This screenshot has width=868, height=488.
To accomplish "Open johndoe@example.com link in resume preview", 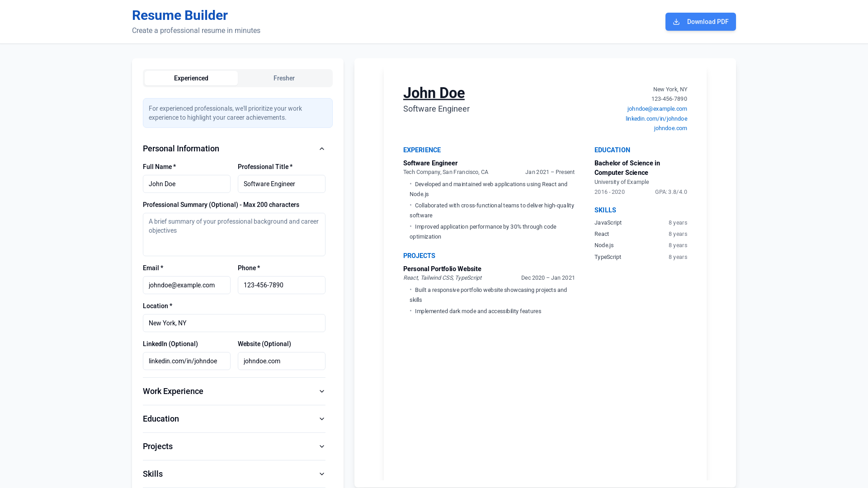I will tap(657, 109).
